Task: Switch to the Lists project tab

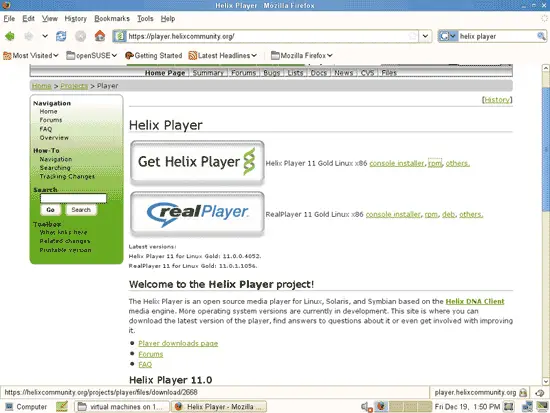Action: tap(295, 73)
